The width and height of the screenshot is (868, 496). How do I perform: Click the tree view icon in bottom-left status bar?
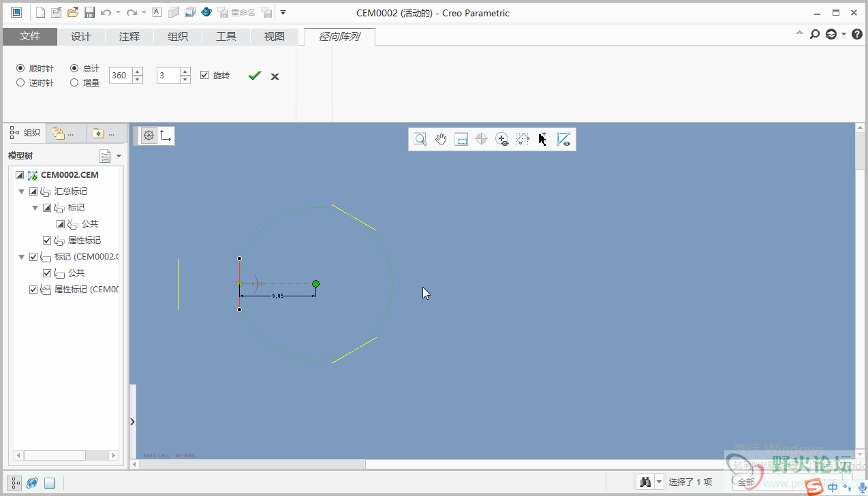15,483
